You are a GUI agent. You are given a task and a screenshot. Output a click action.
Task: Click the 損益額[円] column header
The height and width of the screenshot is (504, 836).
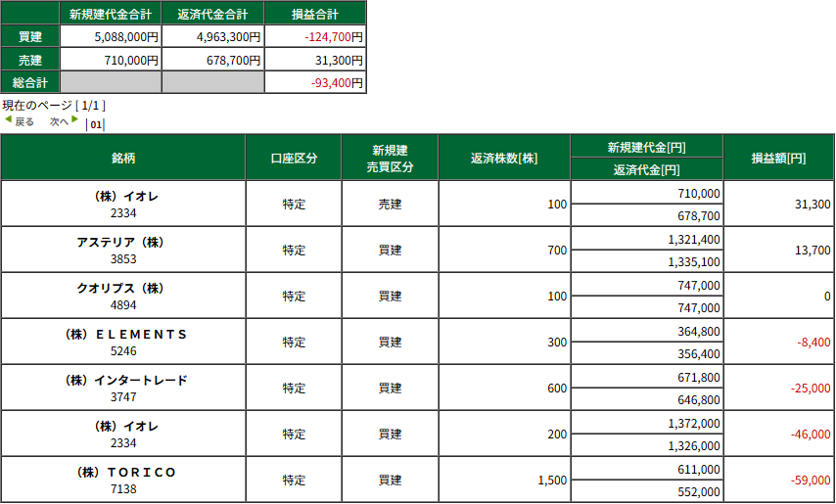tap(778, 158)
